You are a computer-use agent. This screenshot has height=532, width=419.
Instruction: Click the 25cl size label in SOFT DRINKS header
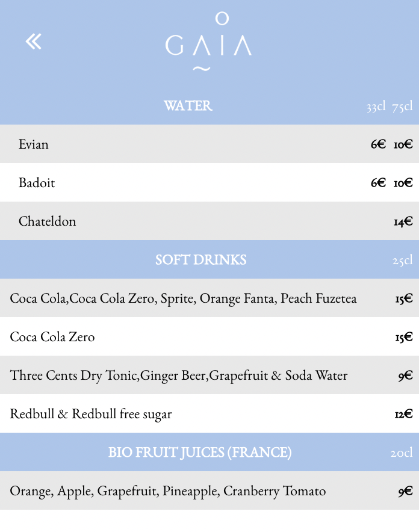[402, 260]
